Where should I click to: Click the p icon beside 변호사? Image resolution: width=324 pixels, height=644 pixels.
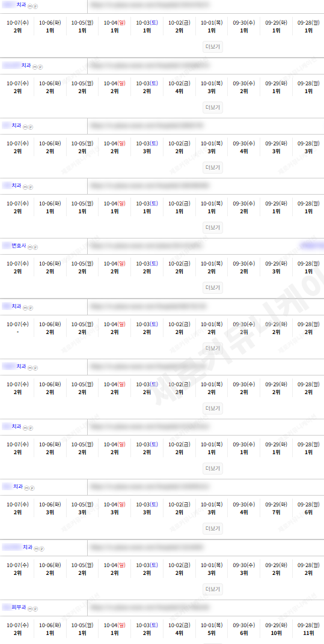[35, 248]
